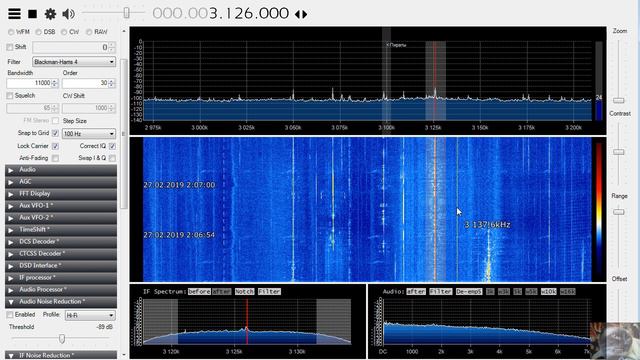Adjust the volume slider in top toolbar
Viewport: 640px width, 360px height.
tap(127, 13)
